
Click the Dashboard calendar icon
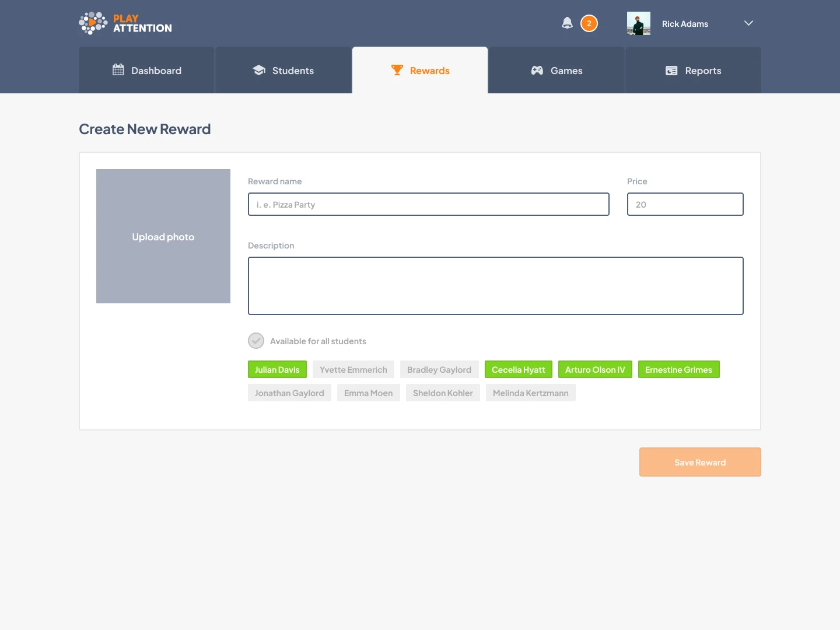point(118,70)
